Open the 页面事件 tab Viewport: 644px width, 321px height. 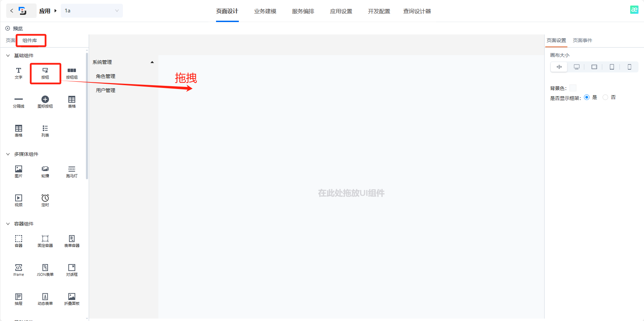pyautogui.click(x=582, y=40)
